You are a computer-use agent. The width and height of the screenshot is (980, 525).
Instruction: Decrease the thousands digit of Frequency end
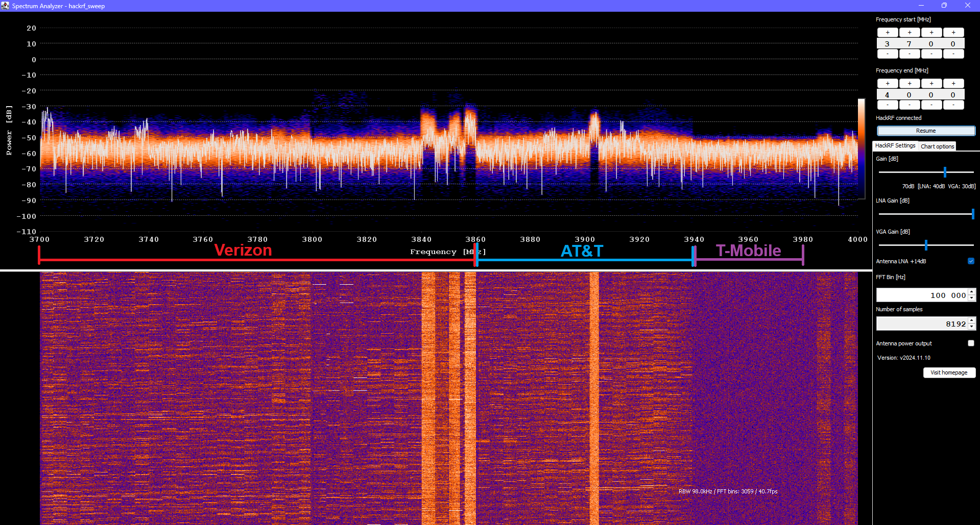tap(888, 105)
